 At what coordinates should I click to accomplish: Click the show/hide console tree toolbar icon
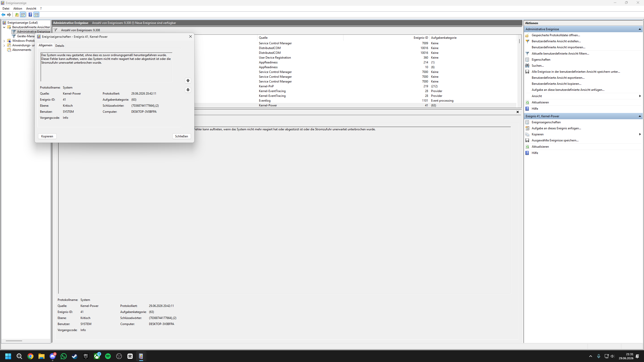click(x=23, y=15)
